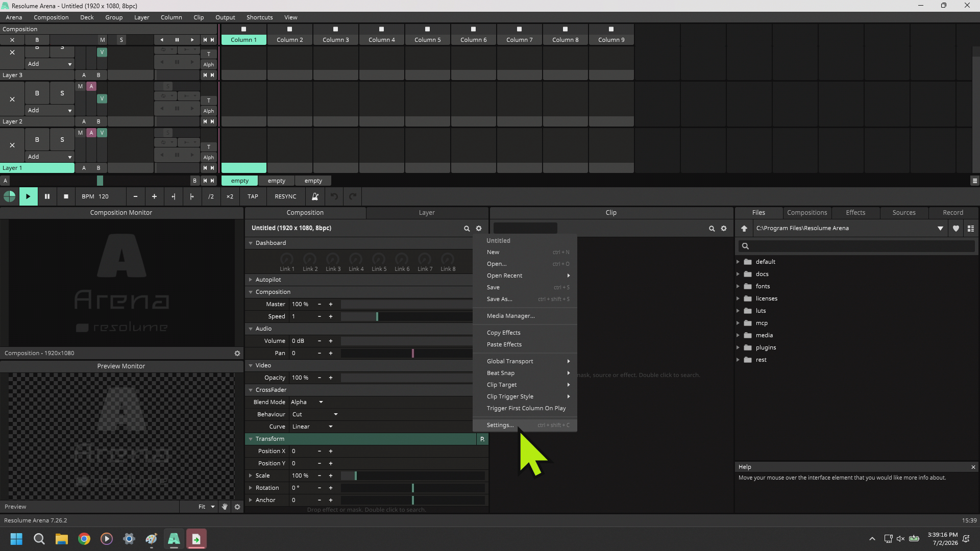Toggle the square above Column 8
Screen dimensions: 980x551
pos(565,29)
